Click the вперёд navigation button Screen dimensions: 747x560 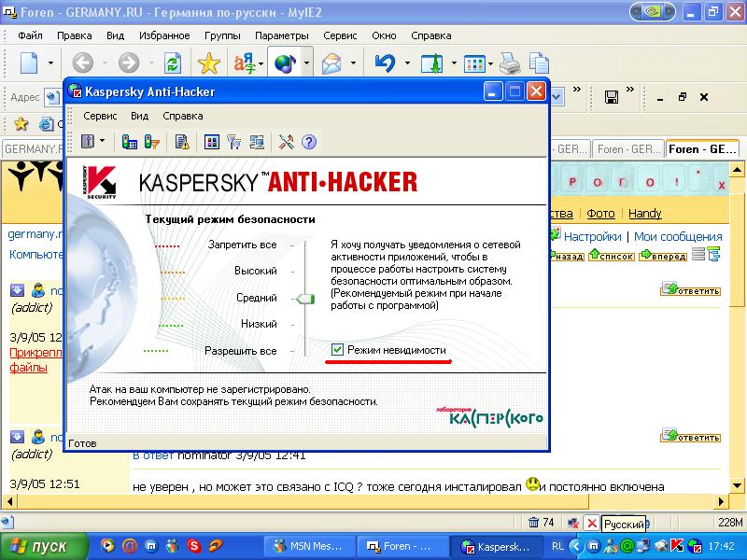pos(663,256)
